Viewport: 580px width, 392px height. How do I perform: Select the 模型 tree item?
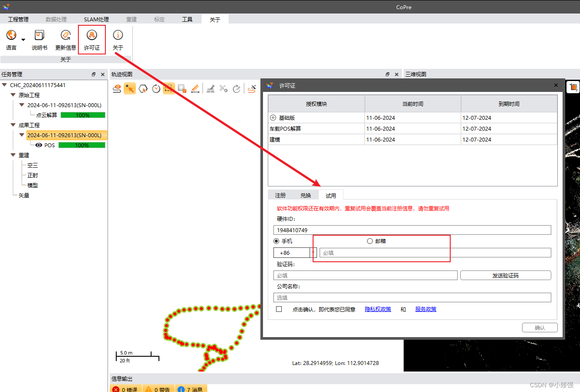(33, 185)
